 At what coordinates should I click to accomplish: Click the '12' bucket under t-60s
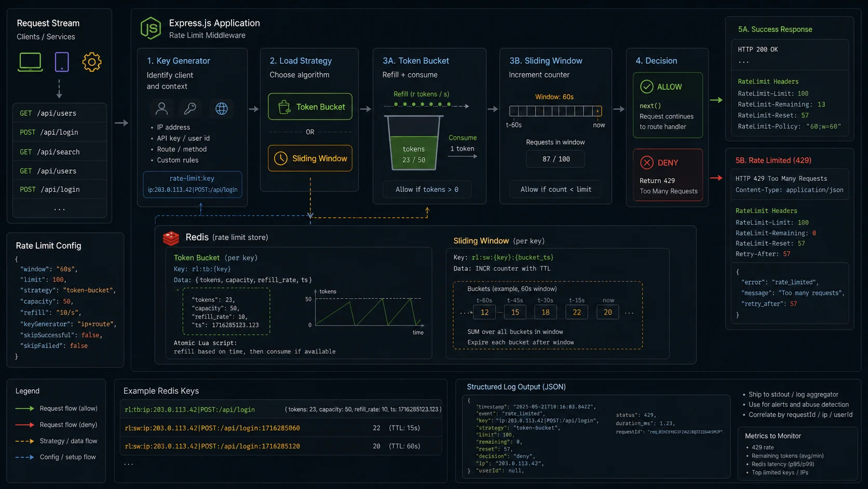(484, 312)
